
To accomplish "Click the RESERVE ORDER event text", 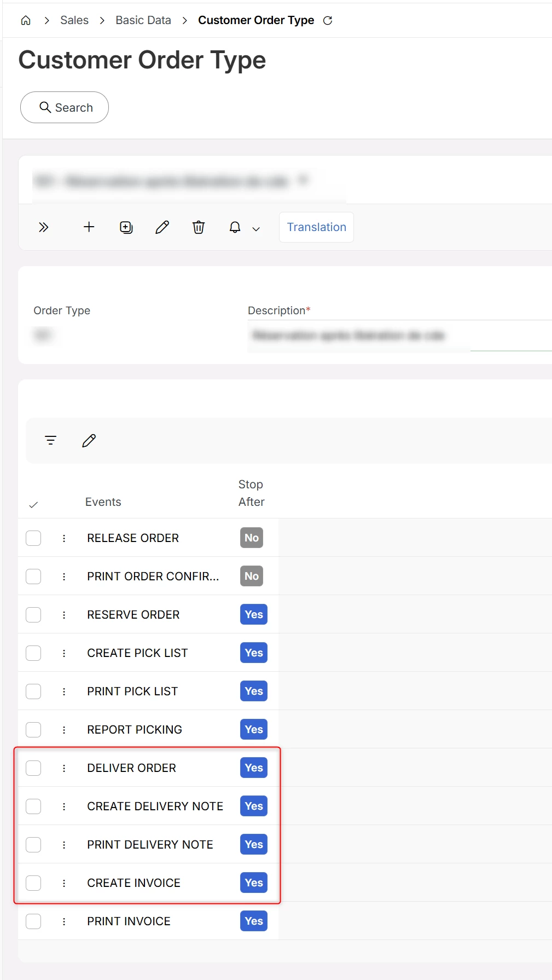I will (x=133, y=615).
